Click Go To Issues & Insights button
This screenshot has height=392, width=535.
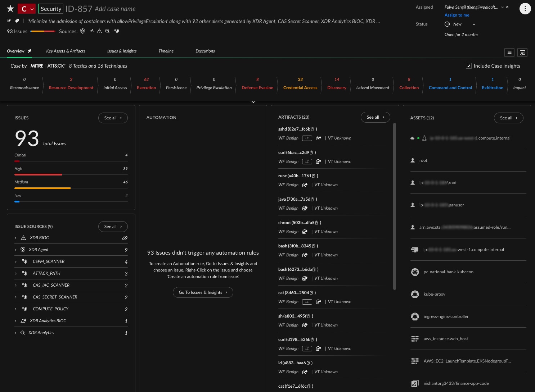(x=203, y=292)
